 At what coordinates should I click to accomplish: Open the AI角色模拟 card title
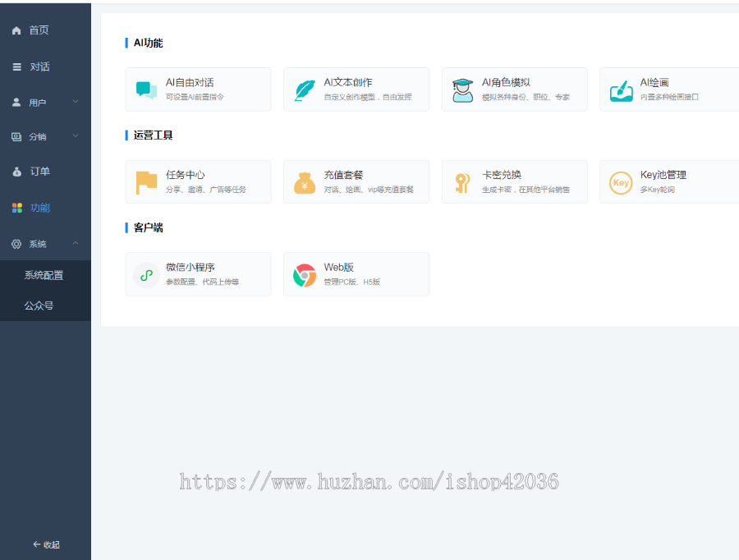(506, 82)
